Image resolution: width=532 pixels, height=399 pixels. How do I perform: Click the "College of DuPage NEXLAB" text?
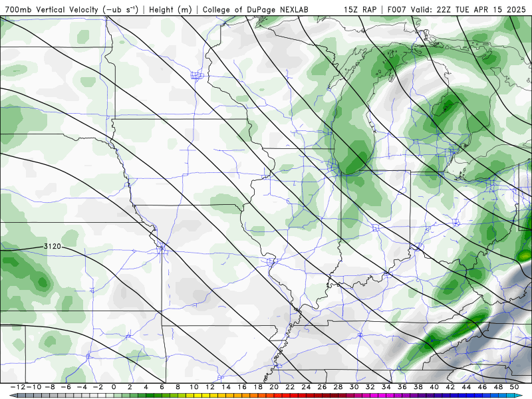[255, 9]
